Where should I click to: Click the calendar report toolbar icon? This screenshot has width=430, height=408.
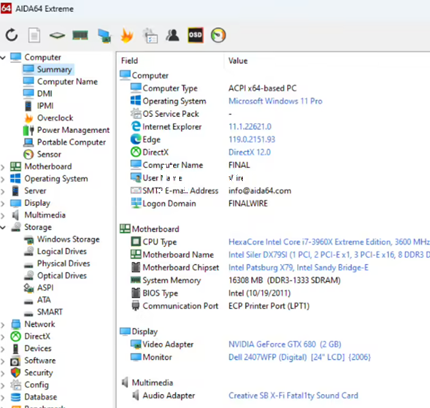(x=150, y=36)
